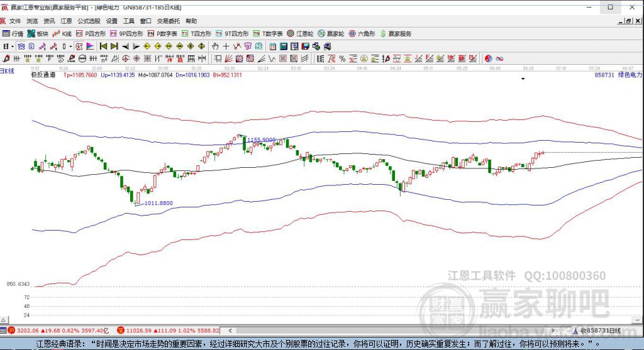Viewport: 644px width, 350px height.
Task: Open the 交易委托 menu
Action: (169, 21)
